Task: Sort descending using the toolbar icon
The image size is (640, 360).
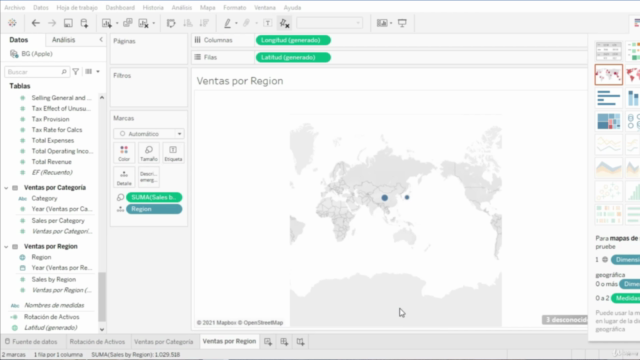Action: coord(204,23)
